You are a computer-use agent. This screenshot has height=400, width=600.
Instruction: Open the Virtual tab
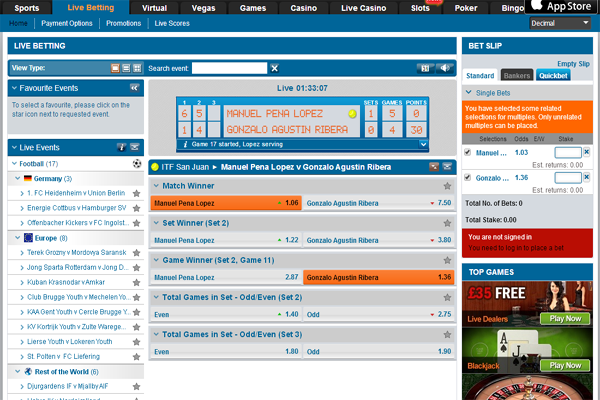coord(155,8)
